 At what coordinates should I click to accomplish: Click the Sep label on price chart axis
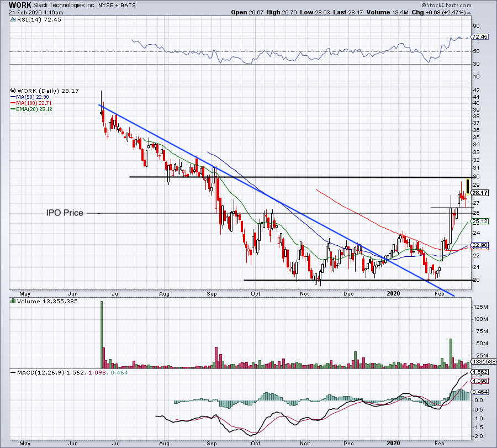[212, 293]
